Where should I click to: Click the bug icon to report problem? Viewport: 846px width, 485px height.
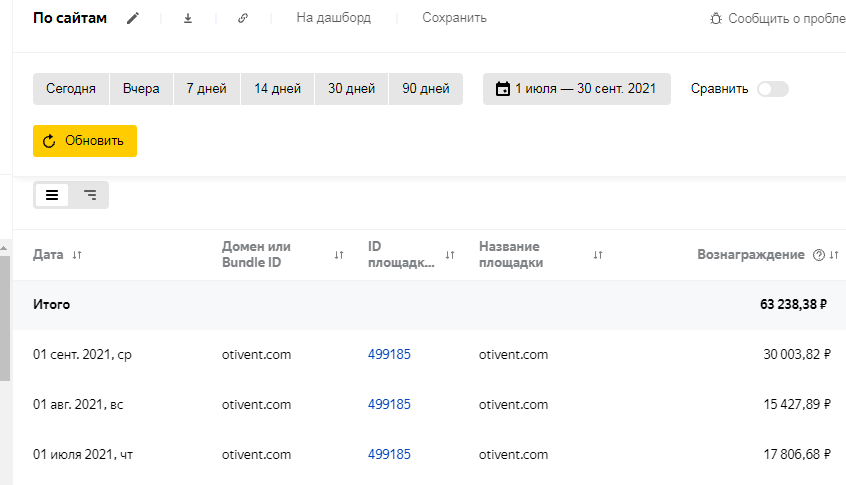click(x=715, y=18)
